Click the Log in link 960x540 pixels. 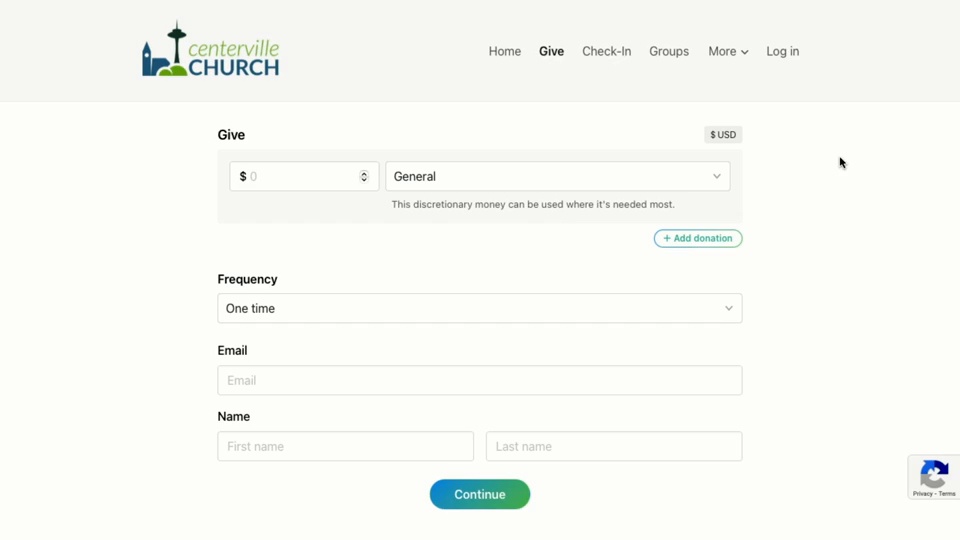tap(783, 51)
